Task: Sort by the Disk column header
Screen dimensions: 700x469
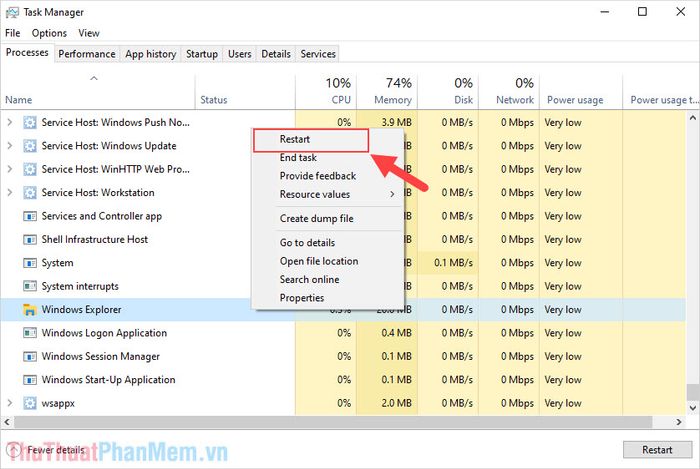Action: click(x=448, y=91)
